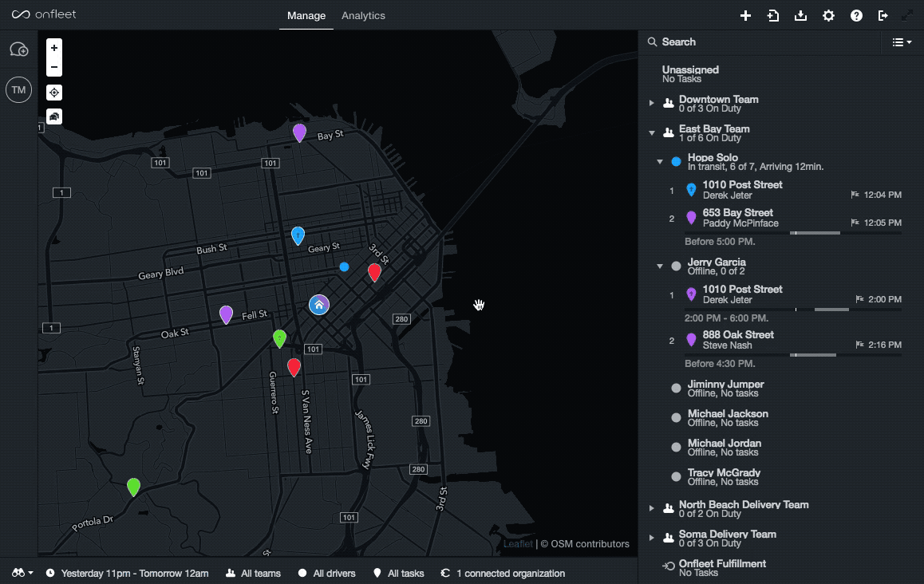Click the red pin near 3rd St

point(374,272)
